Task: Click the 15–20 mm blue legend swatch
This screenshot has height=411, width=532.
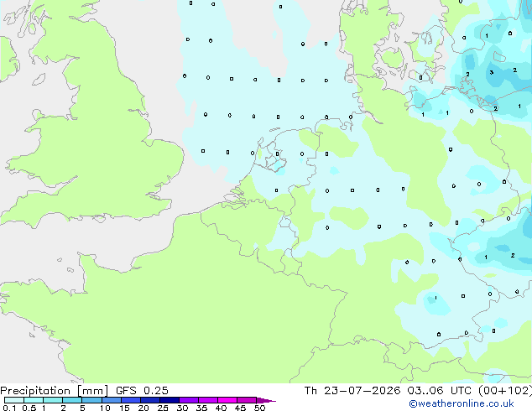Action: (131, 400)
